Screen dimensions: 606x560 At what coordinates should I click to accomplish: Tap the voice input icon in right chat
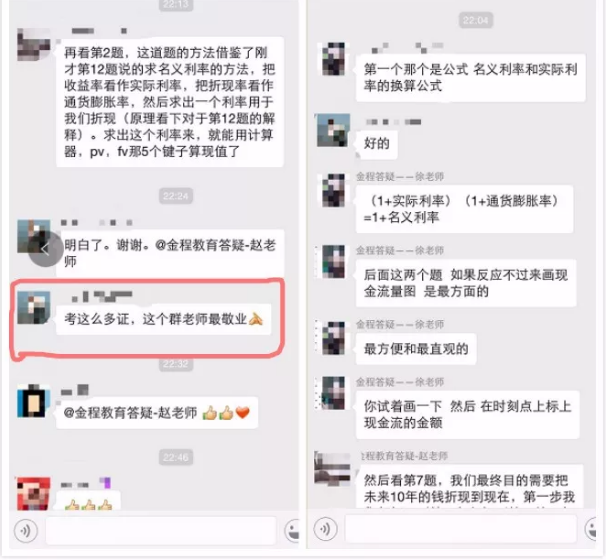pos(325,529)
